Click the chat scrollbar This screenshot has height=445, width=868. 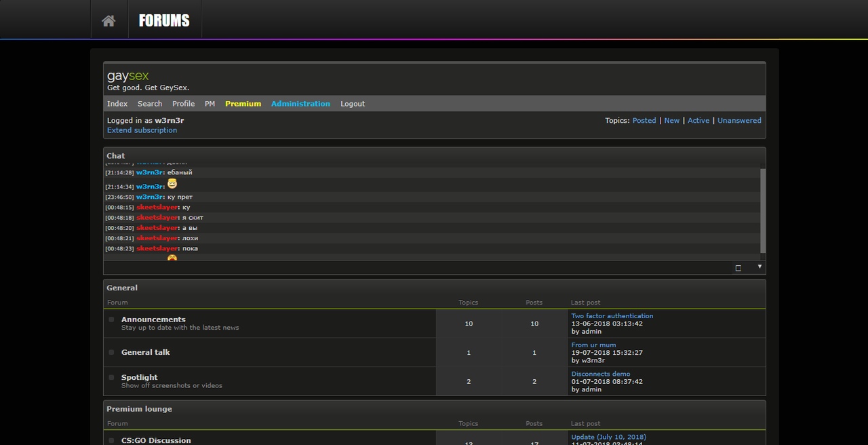pos(763,210)
